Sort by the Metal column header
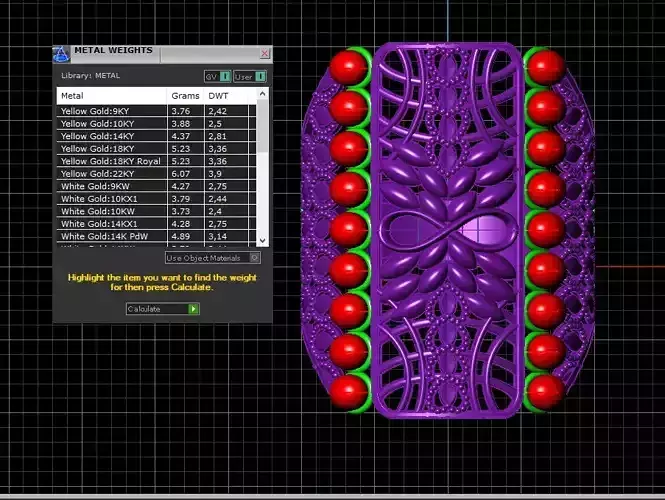Screen dimensions: 665x500 coord(112,96)
